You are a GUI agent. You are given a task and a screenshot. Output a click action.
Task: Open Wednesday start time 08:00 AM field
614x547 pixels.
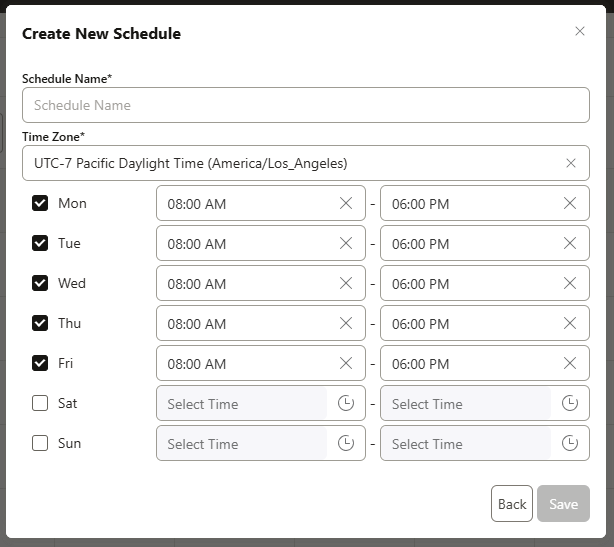click(261, 283)
